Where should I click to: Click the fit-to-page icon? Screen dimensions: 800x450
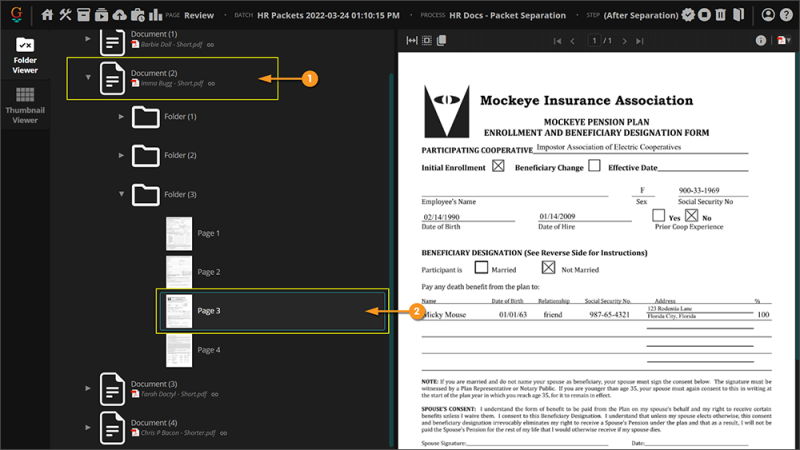[x=427, y=40]
